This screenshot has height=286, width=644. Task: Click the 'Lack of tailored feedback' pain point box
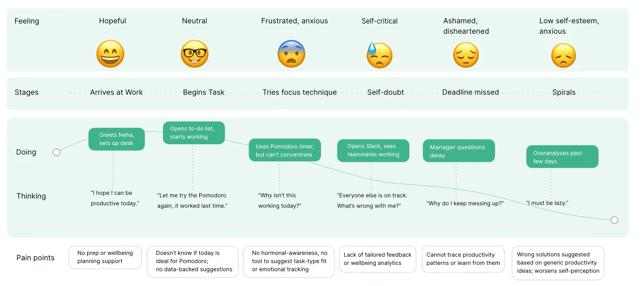tap(378, 259)
